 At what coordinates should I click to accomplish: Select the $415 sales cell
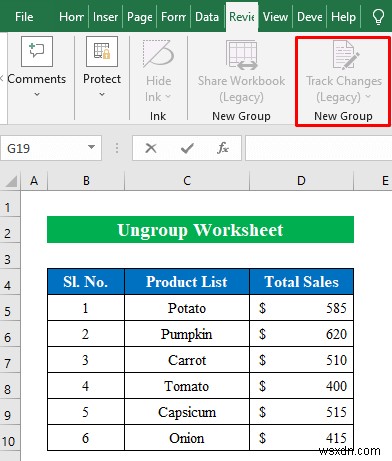(301, 438)
